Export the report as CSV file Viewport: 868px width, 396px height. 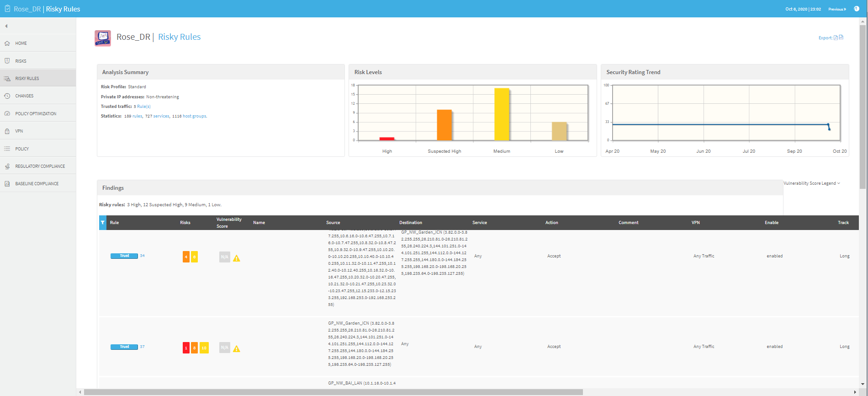(841, 37)
